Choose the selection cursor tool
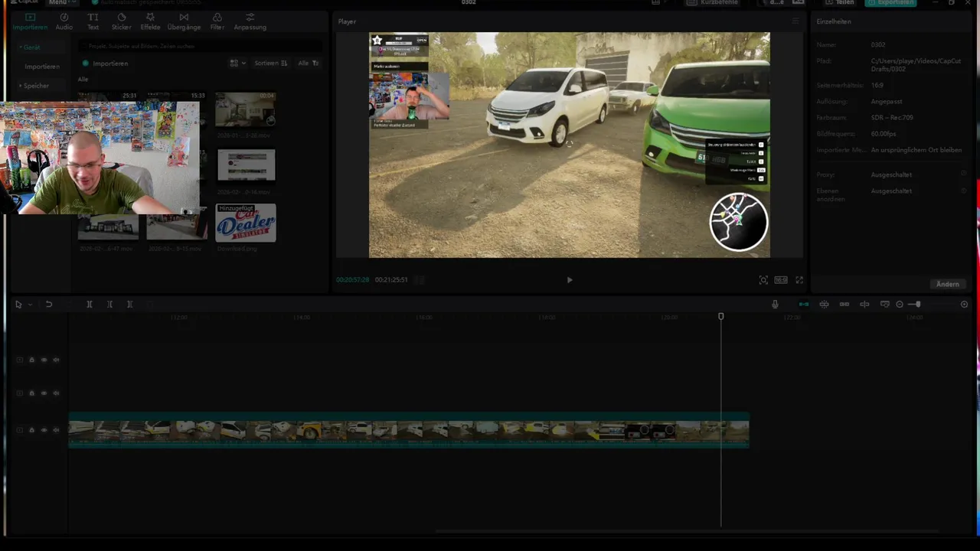 pyautogui.click(x=19, y=305)
